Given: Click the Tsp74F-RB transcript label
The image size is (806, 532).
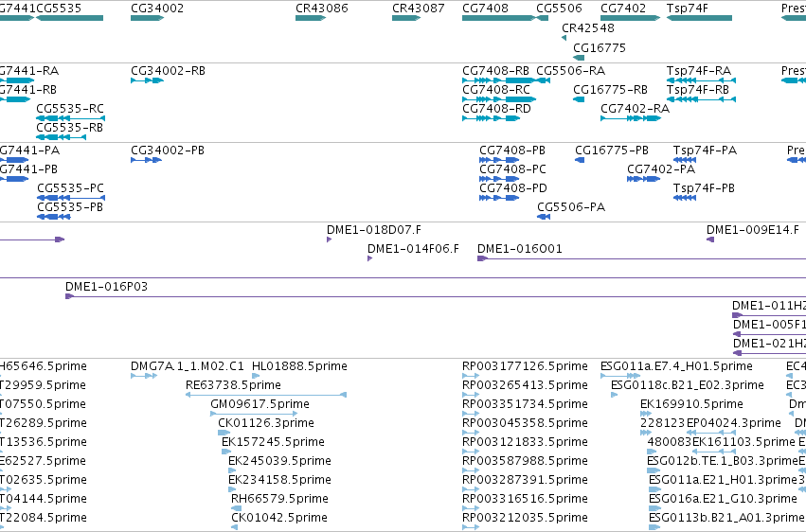Looking at the screenshot, I should [697, 89].
